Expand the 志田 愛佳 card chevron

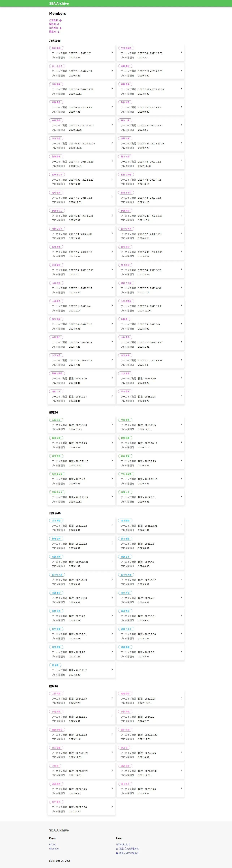click(x=112, y=461)
